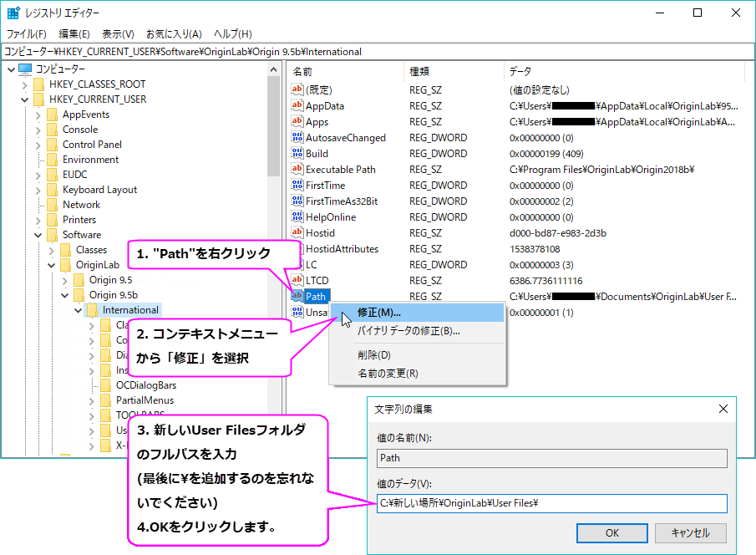Click the AppData string value icon
The width and height of the screenshot is (756, 555).
point(297,105)
